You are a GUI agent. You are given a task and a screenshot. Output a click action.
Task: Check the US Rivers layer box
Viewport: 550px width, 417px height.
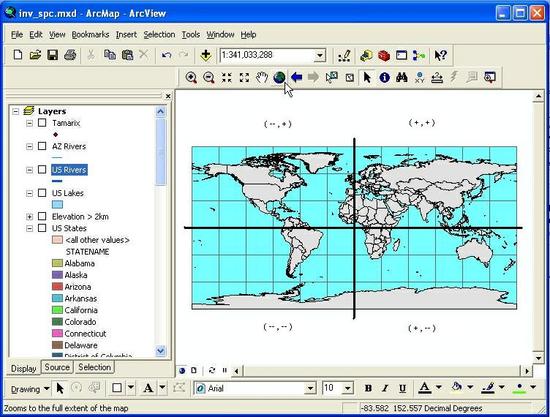coord(42,169)
